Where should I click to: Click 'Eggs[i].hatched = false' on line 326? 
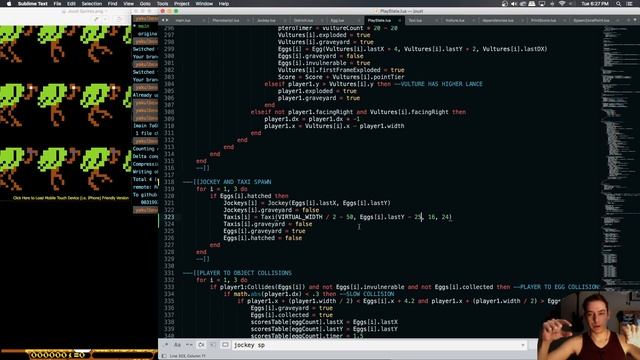(262, 238)
